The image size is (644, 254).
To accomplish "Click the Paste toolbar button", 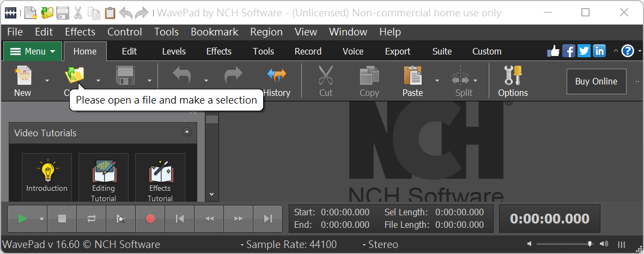I will point(413,81).
